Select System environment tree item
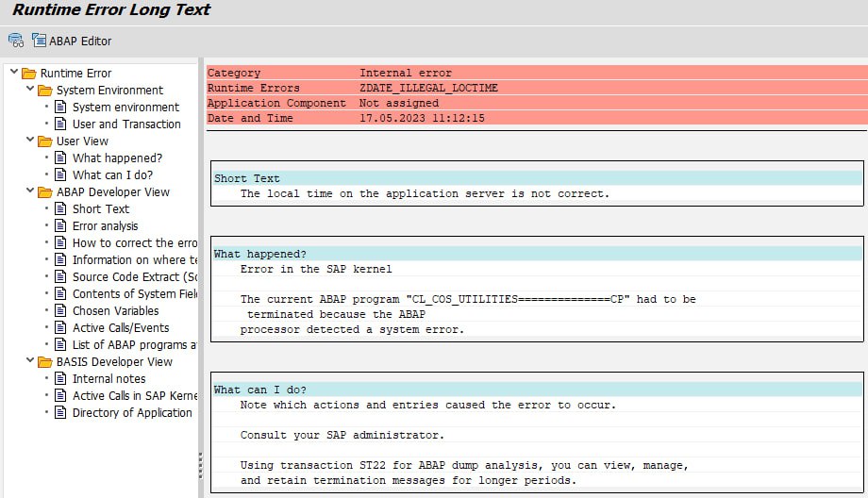This screenshot has width=868, height=498. [125, 107]
